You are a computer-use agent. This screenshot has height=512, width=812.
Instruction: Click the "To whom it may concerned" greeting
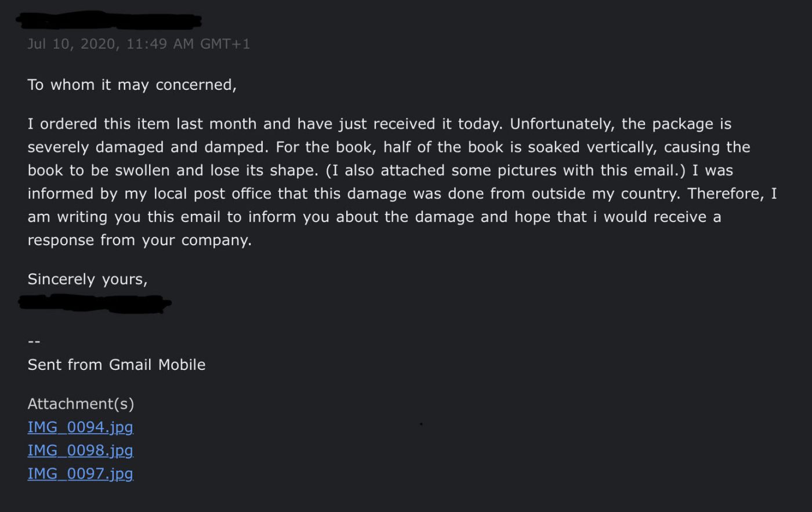tap(132, 85)
